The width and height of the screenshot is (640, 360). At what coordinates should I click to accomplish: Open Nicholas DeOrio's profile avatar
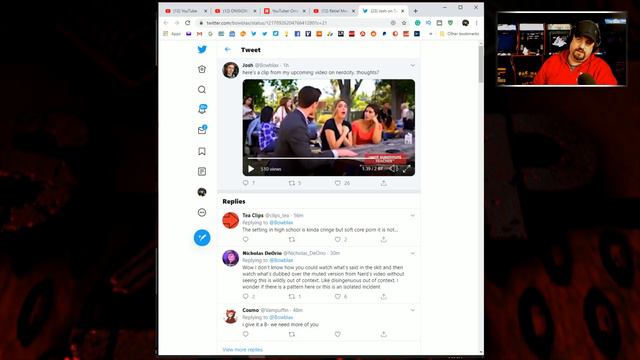point(231,258)
